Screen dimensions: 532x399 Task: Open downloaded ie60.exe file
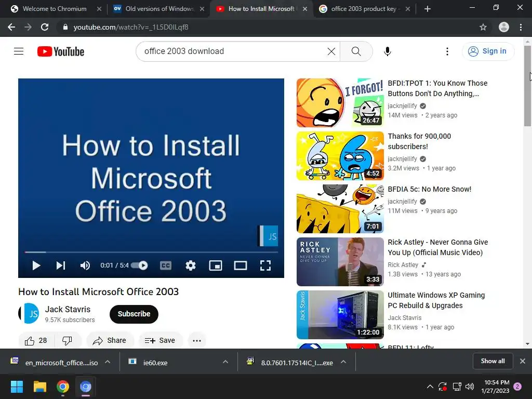(155, 363)
